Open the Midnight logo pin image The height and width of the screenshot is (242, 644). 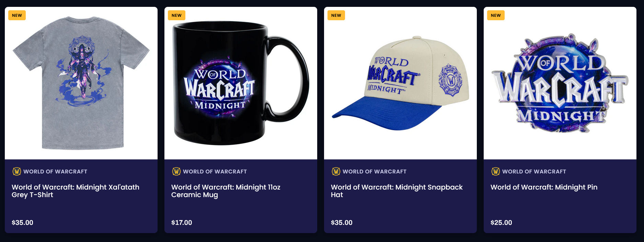pos(560,83)
